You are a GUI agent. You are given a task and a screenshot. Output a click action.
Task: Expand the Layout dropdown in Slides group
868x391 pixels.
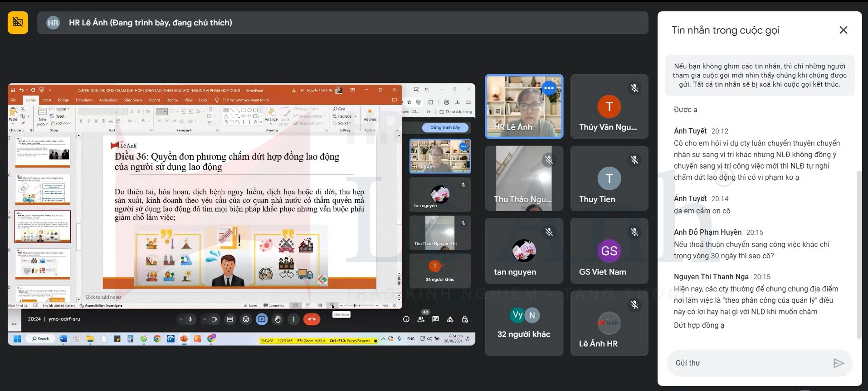pyautogui.click(x=62, y=109)
